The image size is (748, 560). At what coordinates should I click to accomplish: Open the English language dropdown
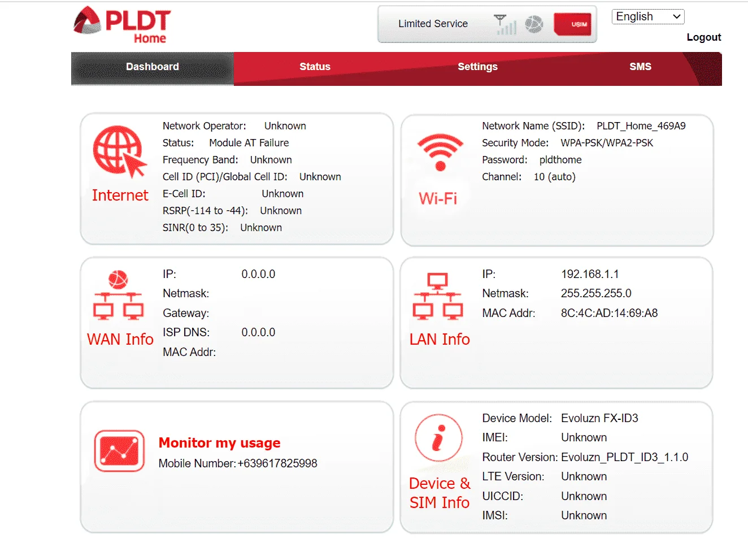(648, 16)
